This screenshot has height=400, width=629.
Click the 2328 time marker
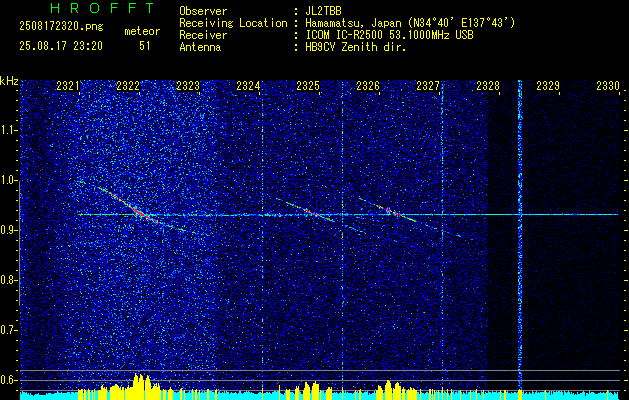(x=488, y=86)
